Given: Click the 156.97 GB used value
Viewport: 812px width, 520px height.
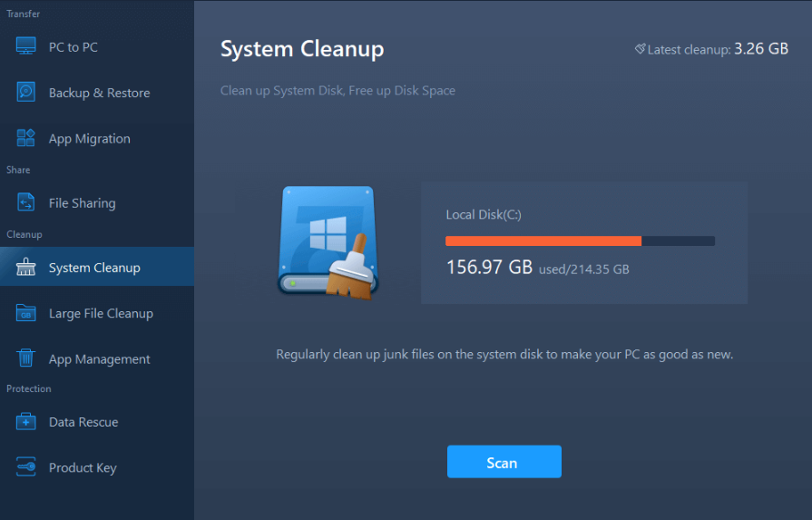Looking at the screenshot, I should coord(489,267).
